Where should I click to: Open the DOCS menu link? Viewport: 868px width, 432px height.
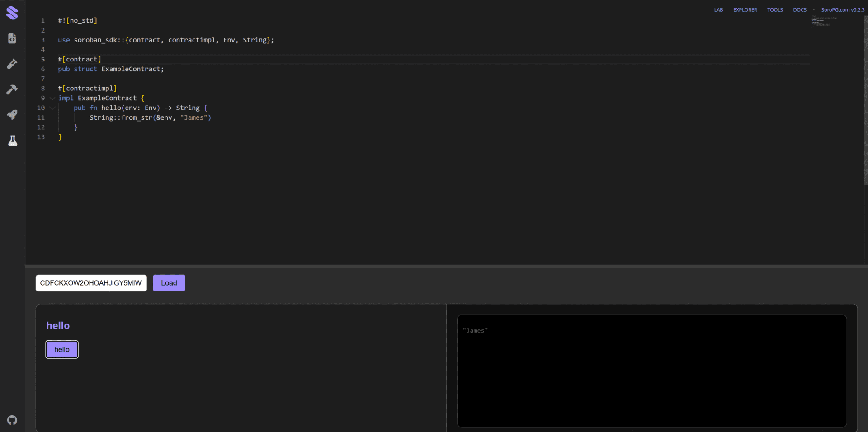pyautogui.click(x=799, y=10)
